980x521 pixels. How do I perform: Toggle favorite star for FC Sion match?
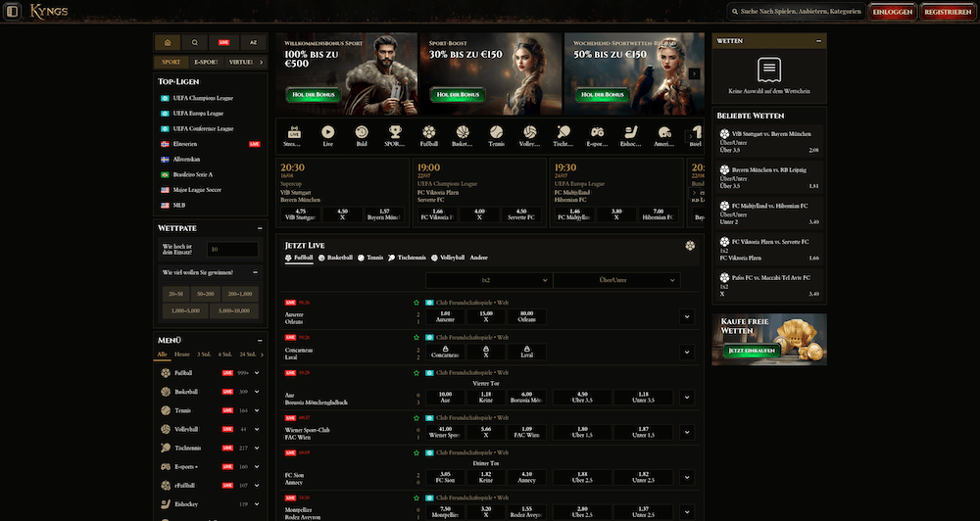[416, 452]
